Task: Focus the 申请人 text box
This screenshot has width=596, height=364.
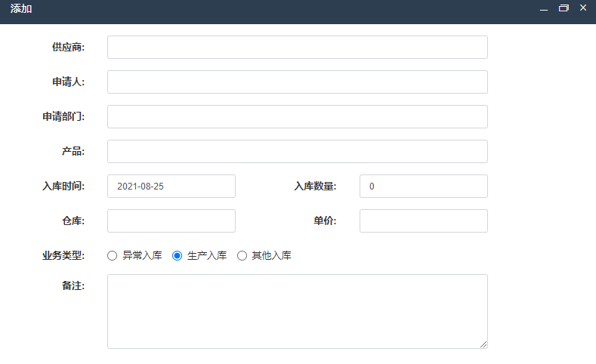Action: click(x=297, y=82)
